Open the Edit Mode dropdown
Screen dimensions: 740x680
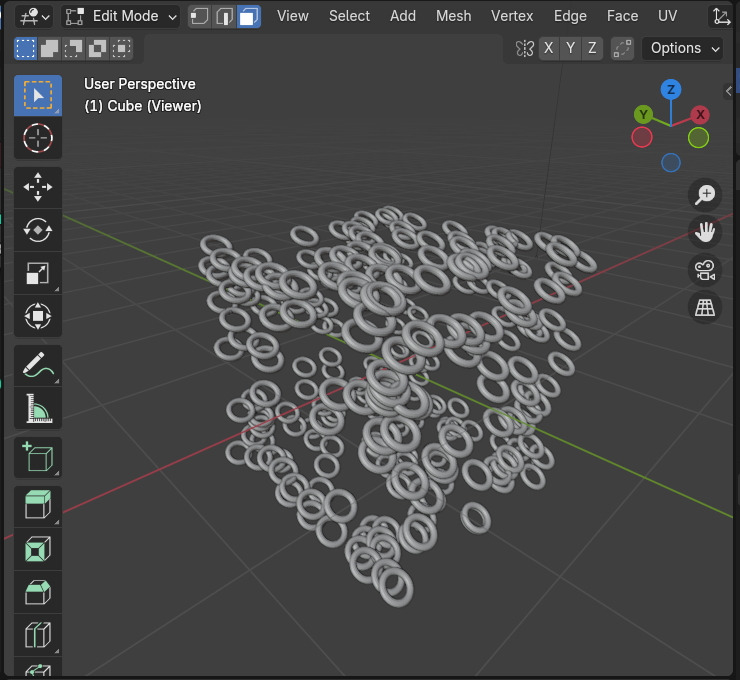121,17
